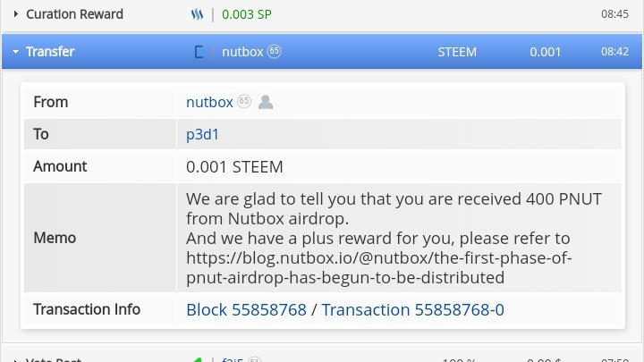Image resolution: width=644 pixels, height=362 pixels.
Task: Click the reputation badge next to f2i5
Action: click(255, 359)
